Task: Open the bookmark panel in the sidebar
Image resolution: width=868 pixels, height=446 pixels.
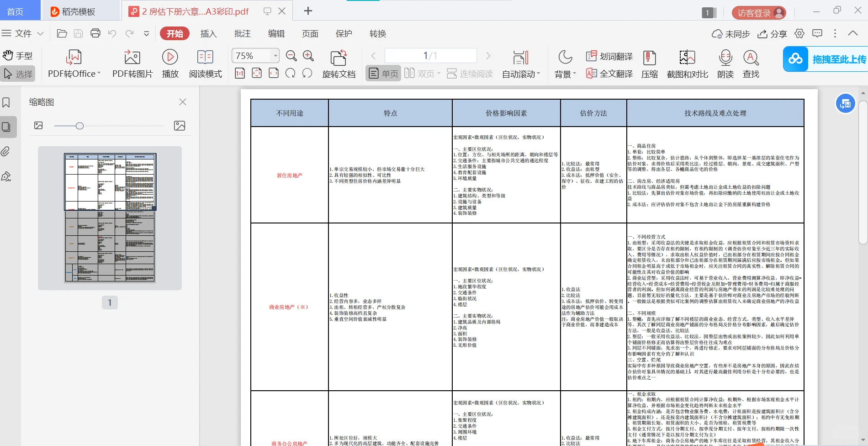Action: (6, 102)
